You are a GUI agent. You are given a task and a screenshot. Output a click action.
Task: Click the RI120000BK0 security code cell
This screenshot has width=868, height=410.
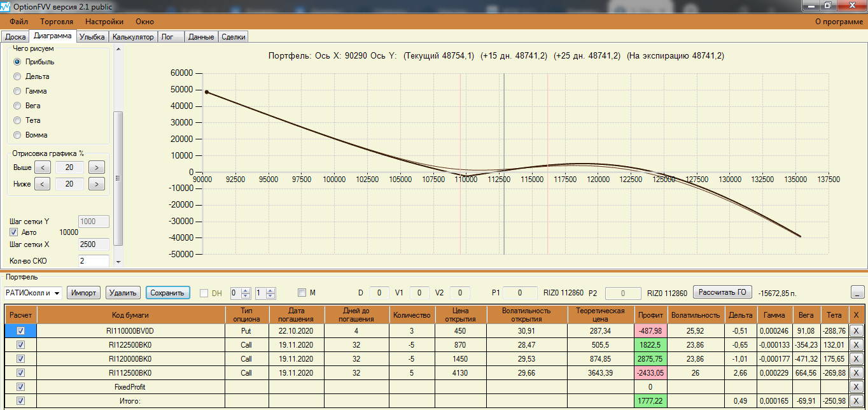pyautogui.click(x=130, y=359)
